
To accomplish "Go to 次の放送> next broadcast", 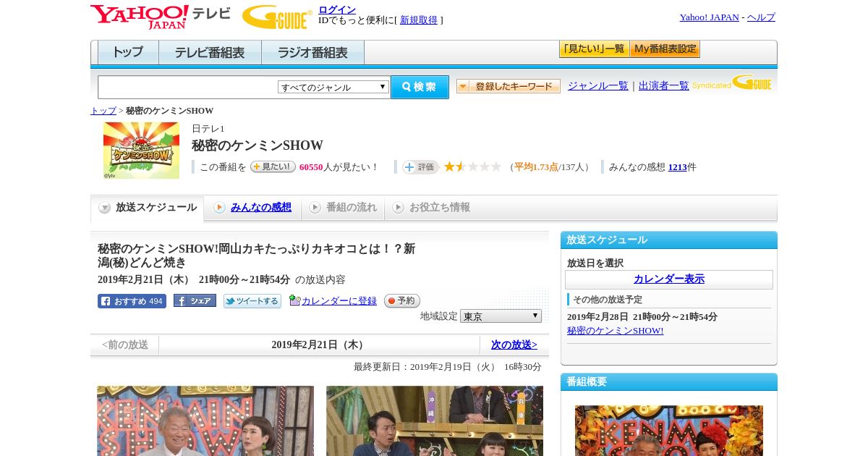I will (514, 345).
